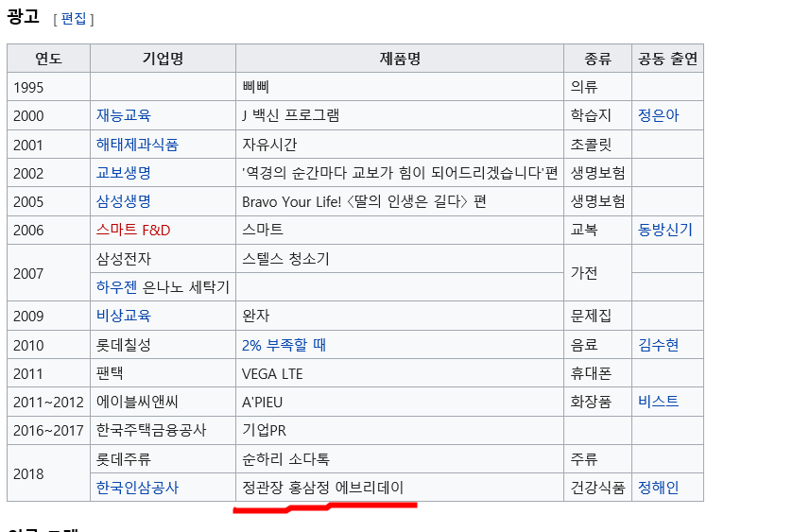This screenshot has height=532, width=793.
Task: Select the 건강식품 category cell
Action: 597,488
